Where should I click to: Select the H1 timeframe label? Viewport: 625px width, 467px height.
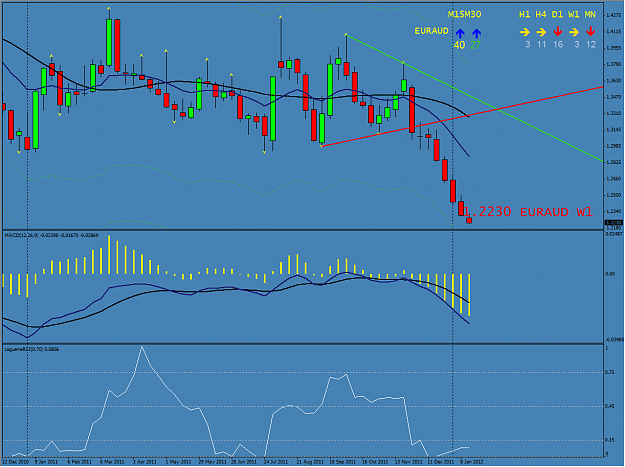point(525,15)
